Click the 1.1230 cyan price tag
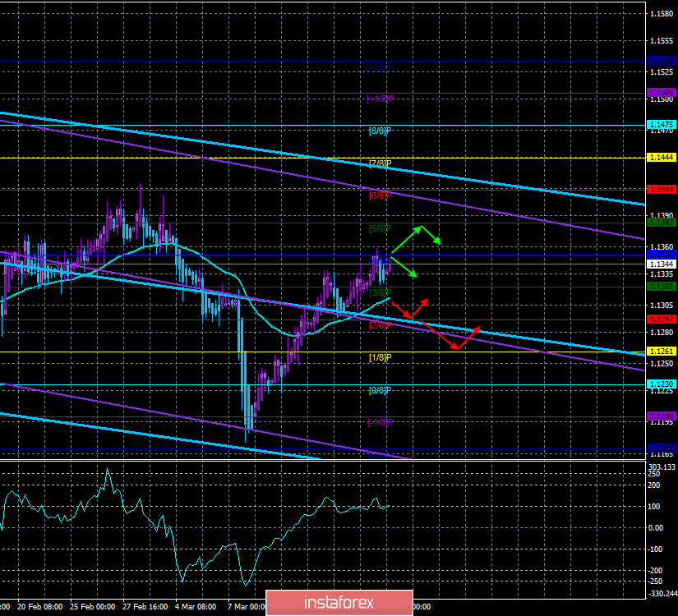 (x=661, y=384)
